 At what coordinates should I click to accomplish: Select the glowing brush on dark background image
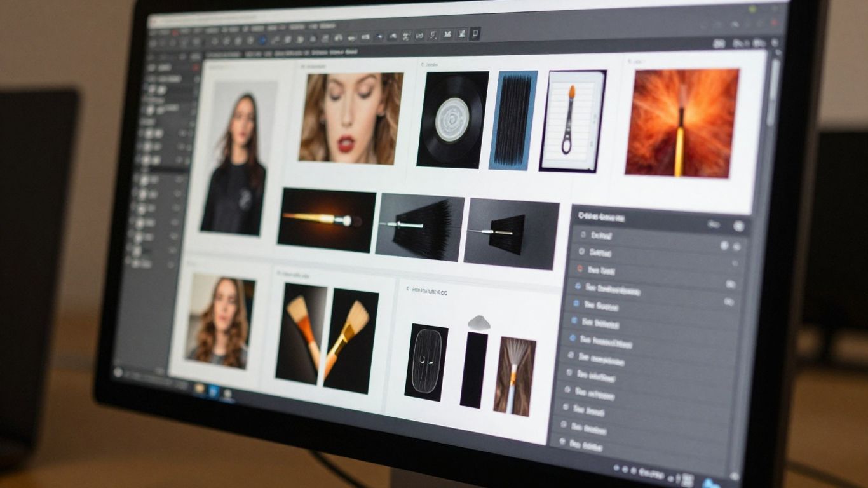327,220
